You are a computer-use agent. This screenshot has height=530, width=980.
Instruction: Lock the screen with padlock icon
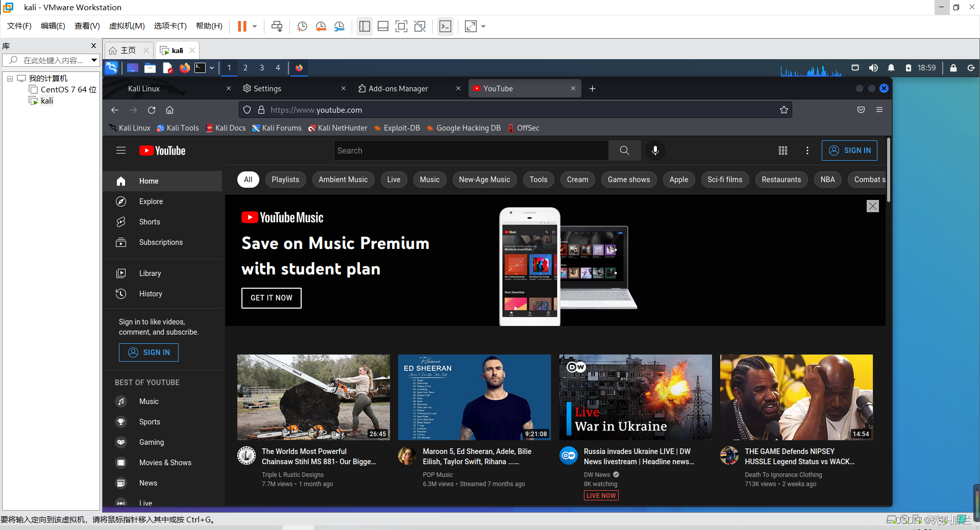coord(953,68)
